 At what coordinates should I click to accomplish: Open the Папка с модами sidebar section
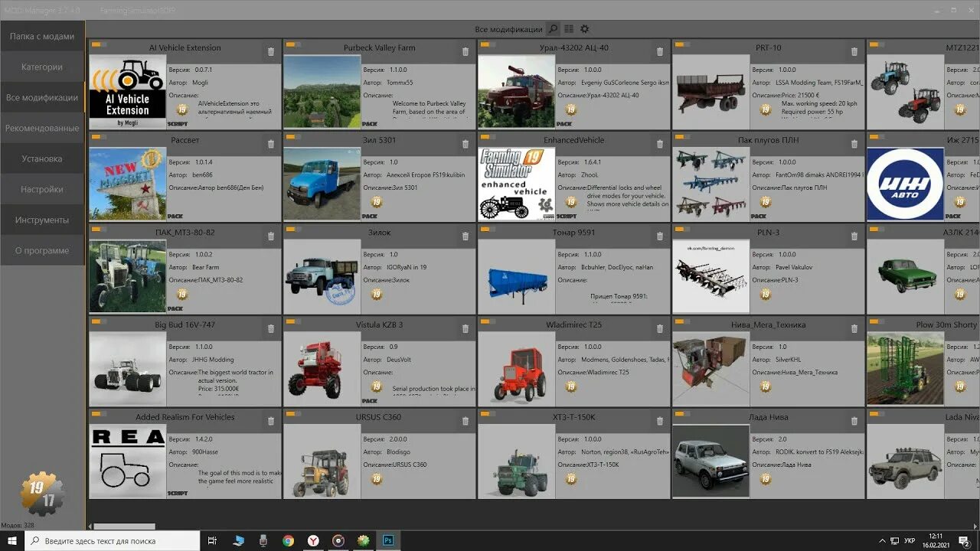[42, 36]
